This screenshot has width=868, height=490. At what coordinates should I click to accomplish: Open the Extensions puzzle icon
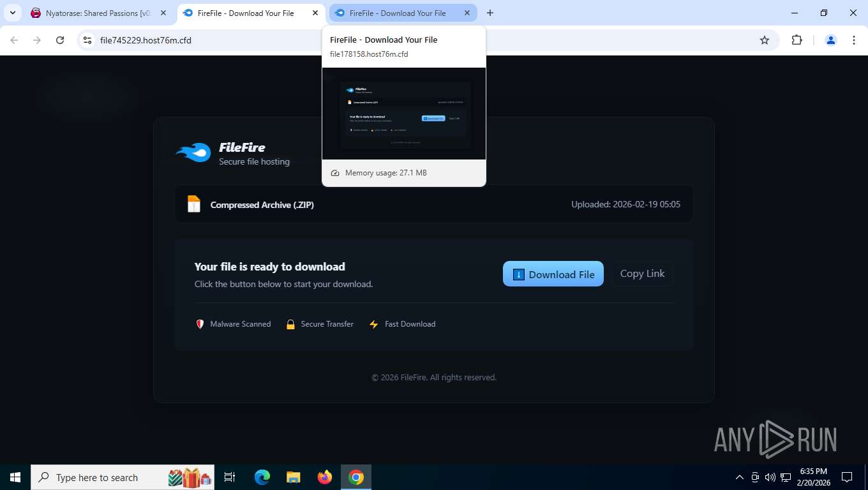[797, 40]
